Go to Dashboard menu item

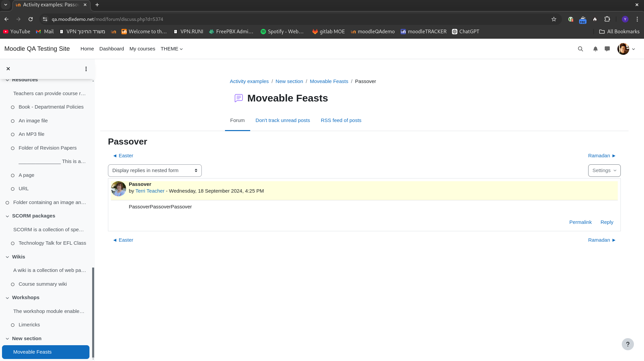pos(112,49)
